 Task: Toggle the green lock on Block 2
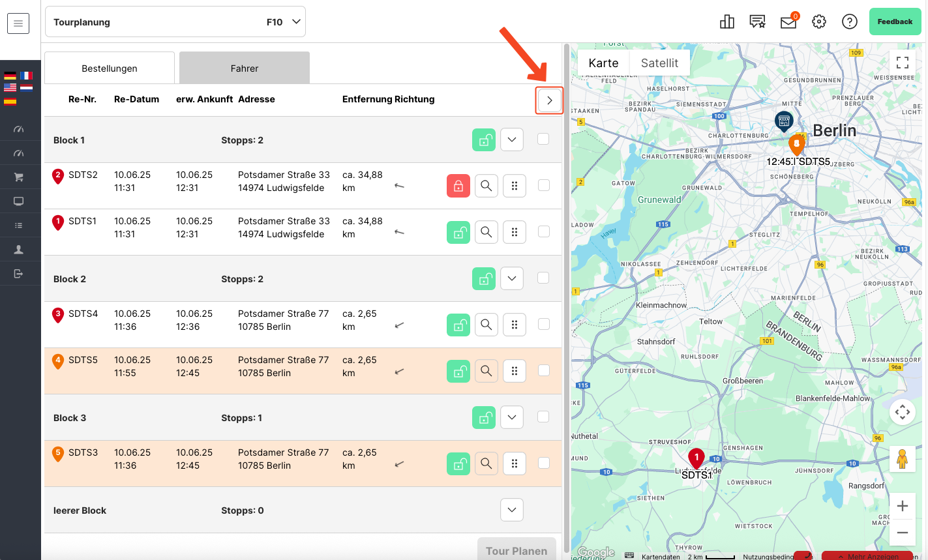(x=484, y=278)
